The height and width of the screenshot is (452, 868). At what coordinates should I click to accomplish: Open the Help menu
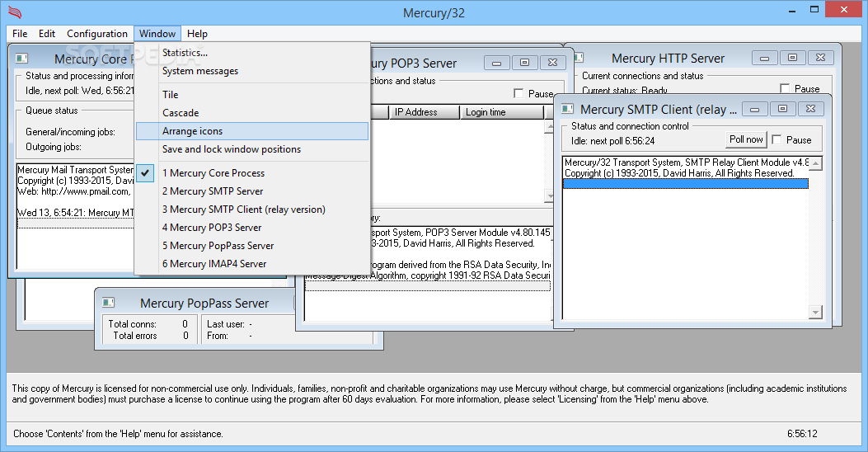point(197,34)
